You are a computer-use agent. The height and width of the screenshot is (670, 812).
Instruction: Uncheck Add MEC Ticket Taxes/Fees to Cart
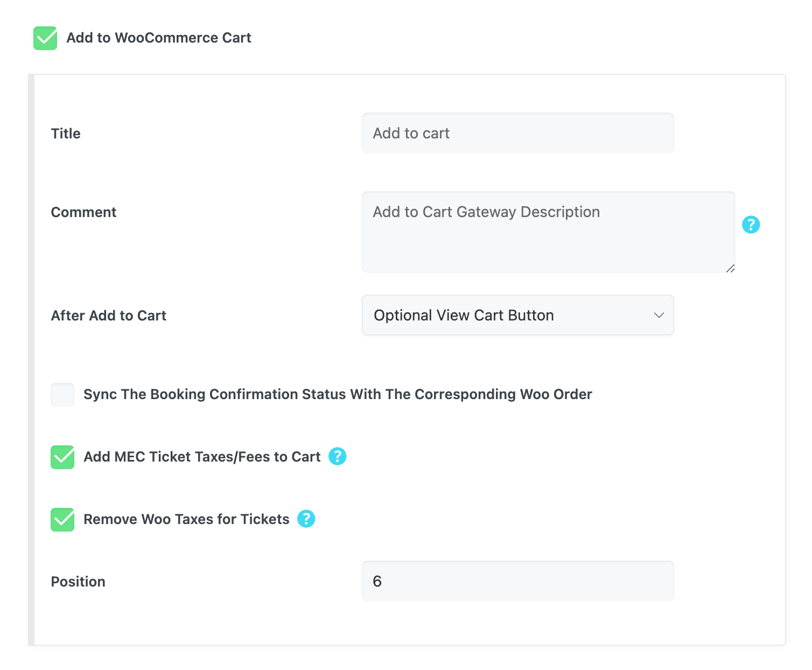(62, 457)
